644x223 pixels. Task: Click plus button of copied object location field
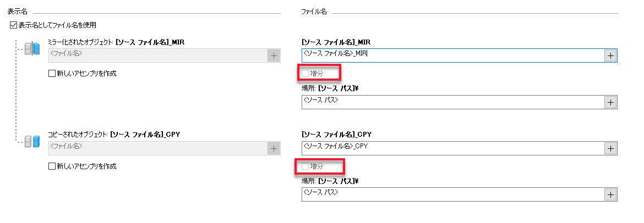coord(610,194)
